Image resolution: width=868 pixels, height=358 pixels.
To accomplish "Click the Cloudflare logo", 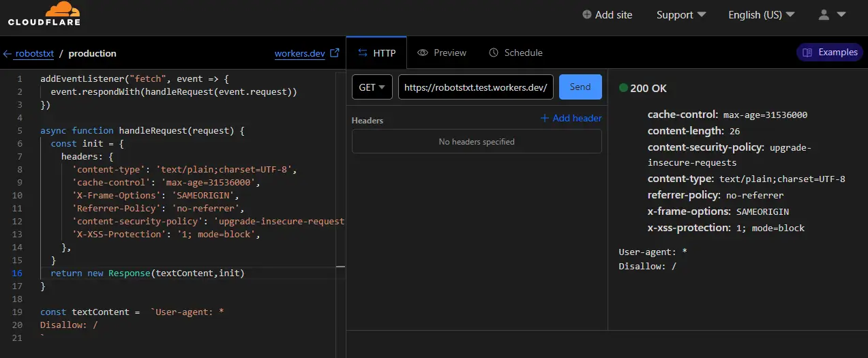I will click(x=44, y=14).
